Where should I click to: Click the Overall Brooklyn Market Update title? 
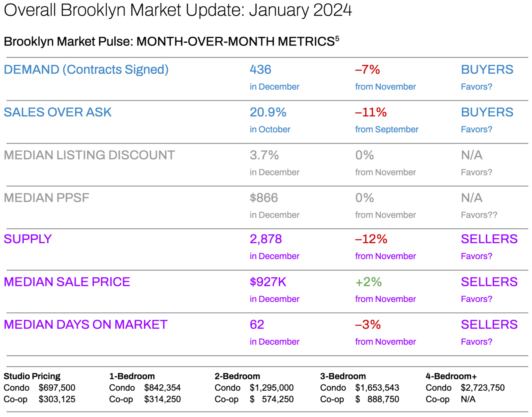177,11
